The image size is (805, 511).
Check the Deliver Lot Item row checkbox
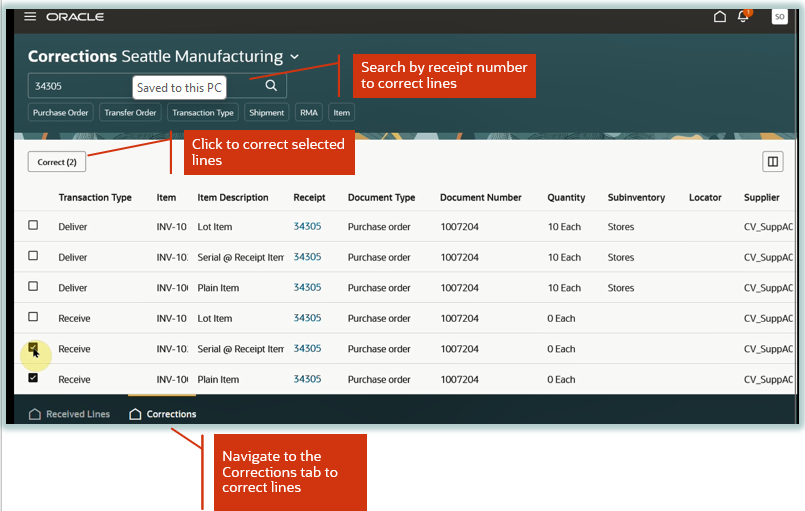(x=33, y=225)
